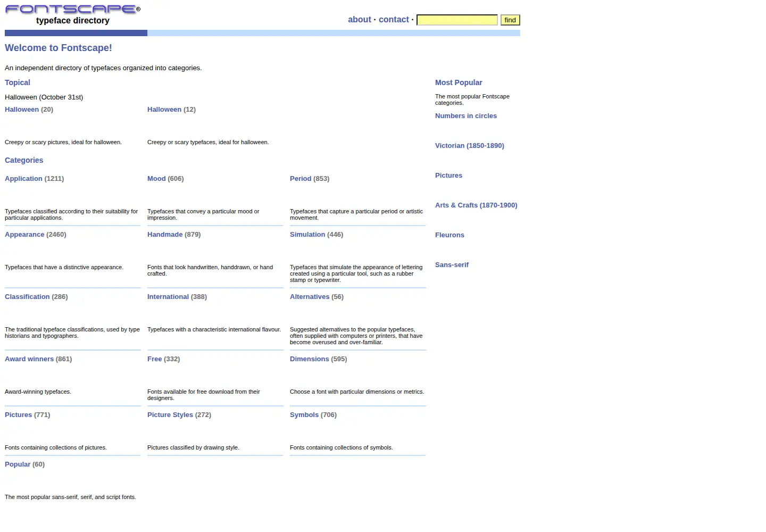Viewport: 766px width, 532px height.
Task: Click the Fontscape logo
Action: [73, 9]
